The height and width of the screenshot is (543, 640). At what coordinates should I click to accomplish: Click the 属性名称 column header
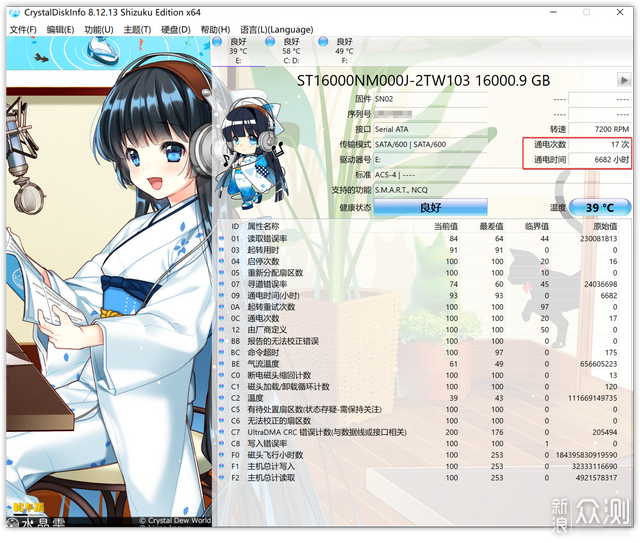pyautogui.click(x=263, y=226)
